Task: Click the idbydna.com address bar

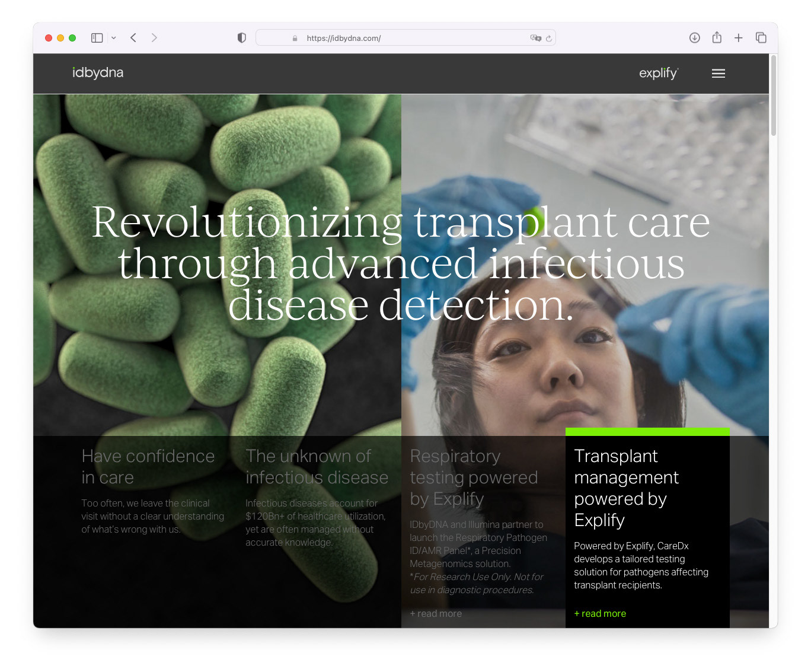Action: click(405, 38)
